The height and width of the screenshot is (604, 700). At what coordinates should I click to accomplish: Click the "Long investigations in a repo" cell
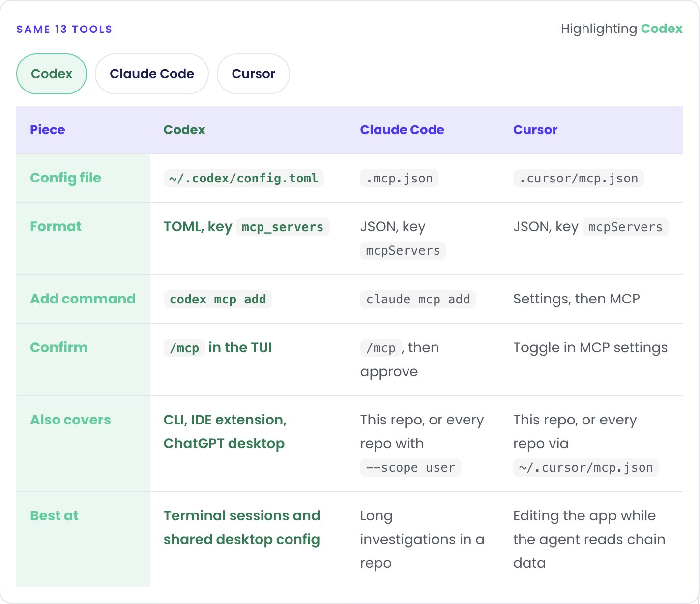[x=422, y=540]
